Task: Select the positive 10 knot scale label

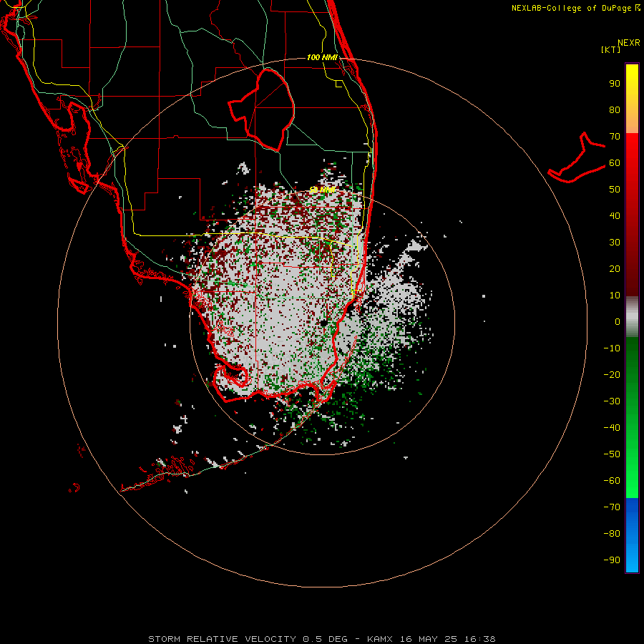Action: [615, 296]
